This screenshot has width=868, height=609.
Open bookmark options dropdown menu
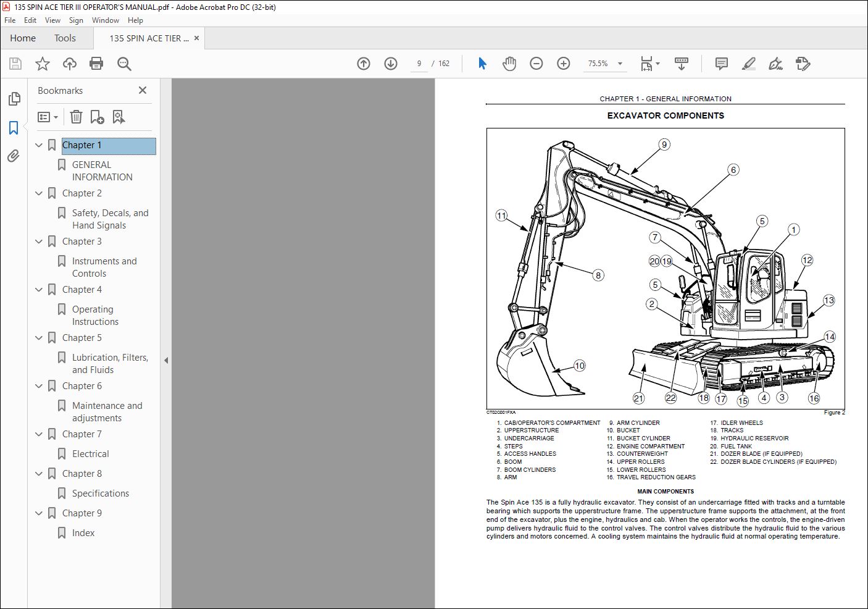point(48,117)
